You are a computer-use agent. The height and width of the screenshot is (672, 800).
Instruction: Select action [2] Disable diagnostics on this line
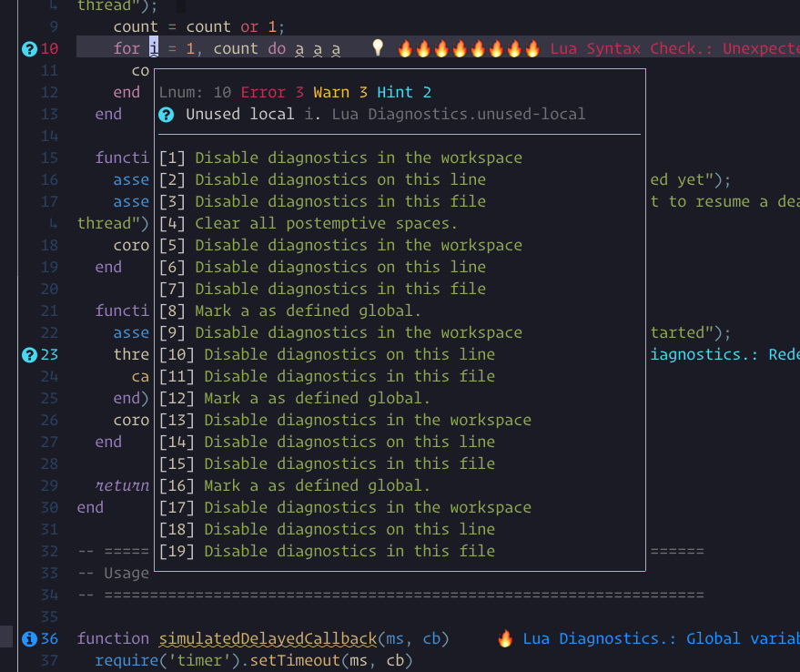[x=322, y=179]
